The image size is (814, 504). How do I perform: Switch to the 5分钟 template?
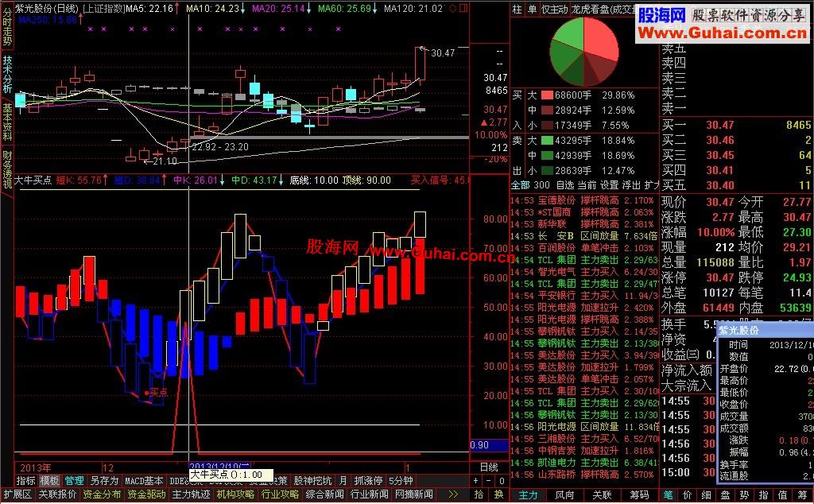401,481
